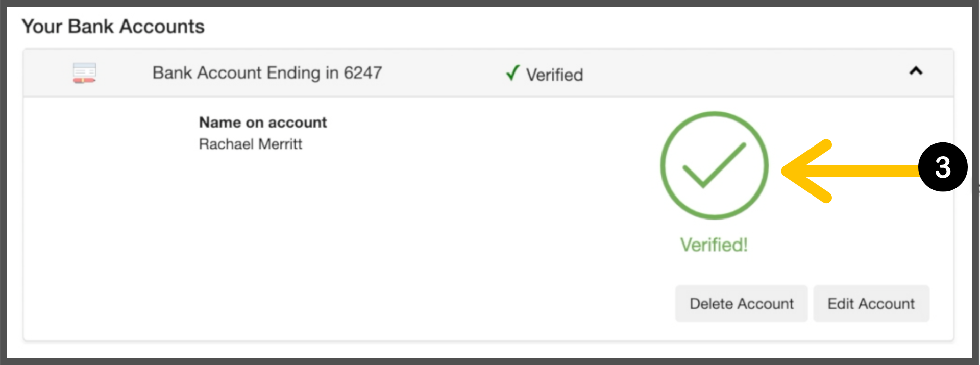Click the bank check icon
The image size is (980, 365).
tap(84, 73)
